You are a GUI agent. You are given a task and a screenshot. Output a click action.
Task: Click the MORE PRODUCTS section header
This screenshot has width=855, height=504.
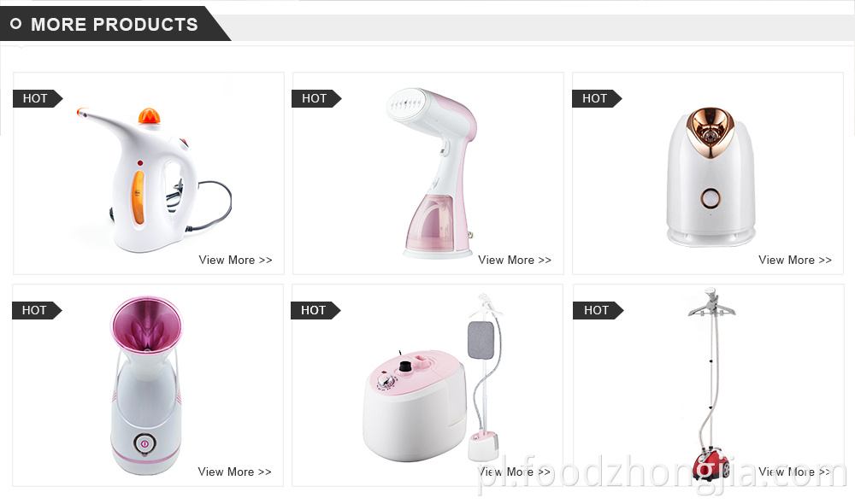pos(115,25)
